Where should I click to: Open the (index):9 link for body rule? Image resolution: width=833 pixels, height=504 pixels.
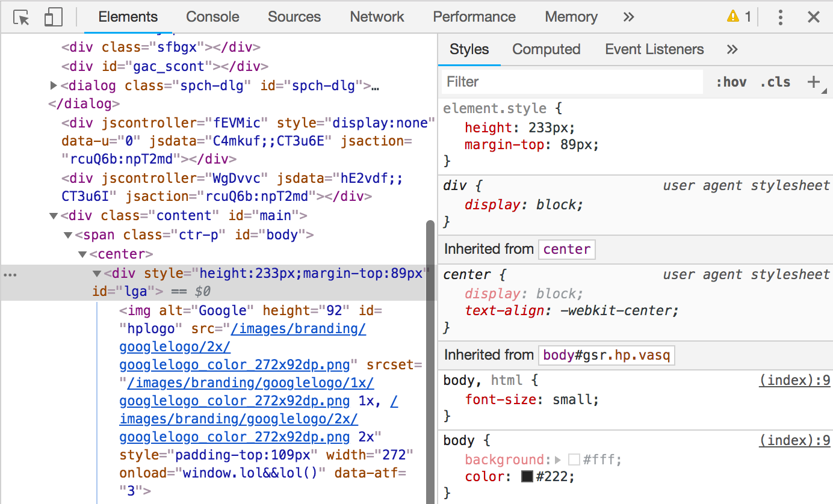pyautogui.click(x=794, y=440)
